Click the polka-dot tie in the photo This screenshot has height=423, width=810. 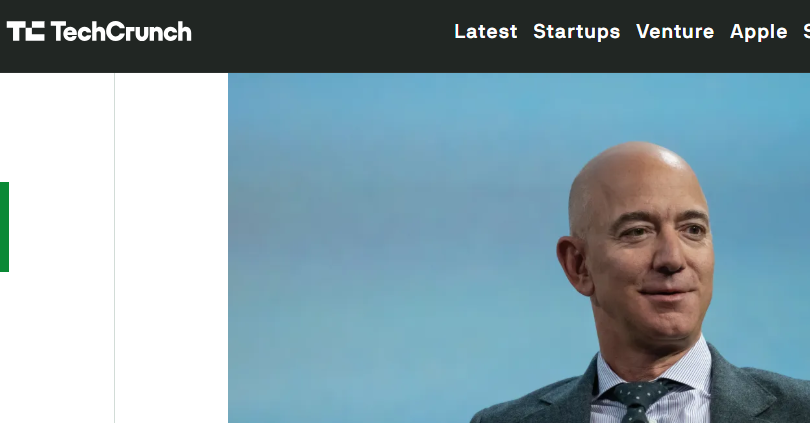[640, 401]
